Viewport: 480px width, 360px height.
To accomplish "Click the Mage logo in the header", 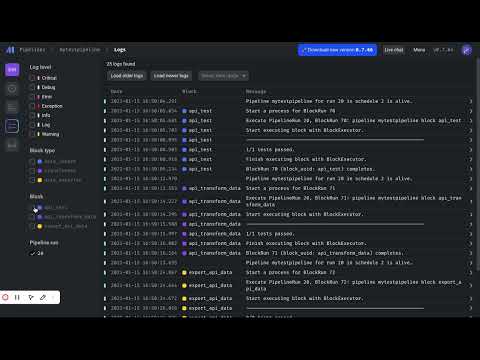I will 10,50.
